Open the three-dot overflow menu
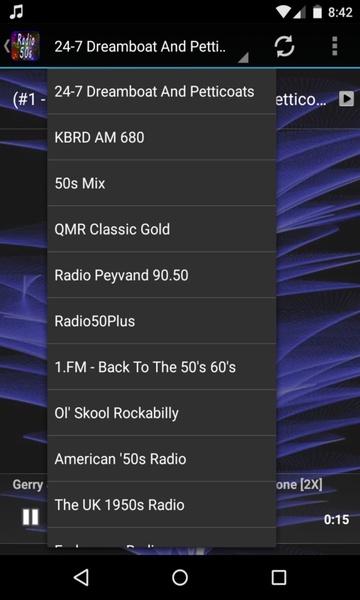The height and width of the screenshot is (600, 360). coord(335,47)
